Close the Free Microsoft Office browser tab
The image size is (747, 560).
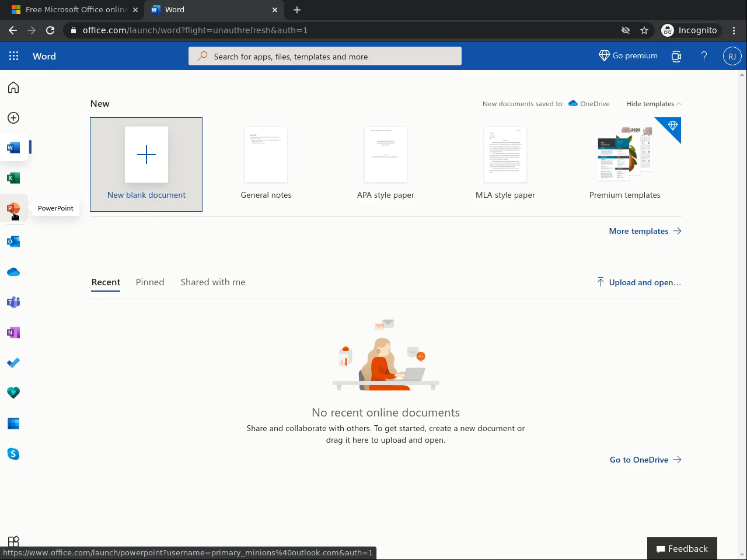click(x=135, y=10)
